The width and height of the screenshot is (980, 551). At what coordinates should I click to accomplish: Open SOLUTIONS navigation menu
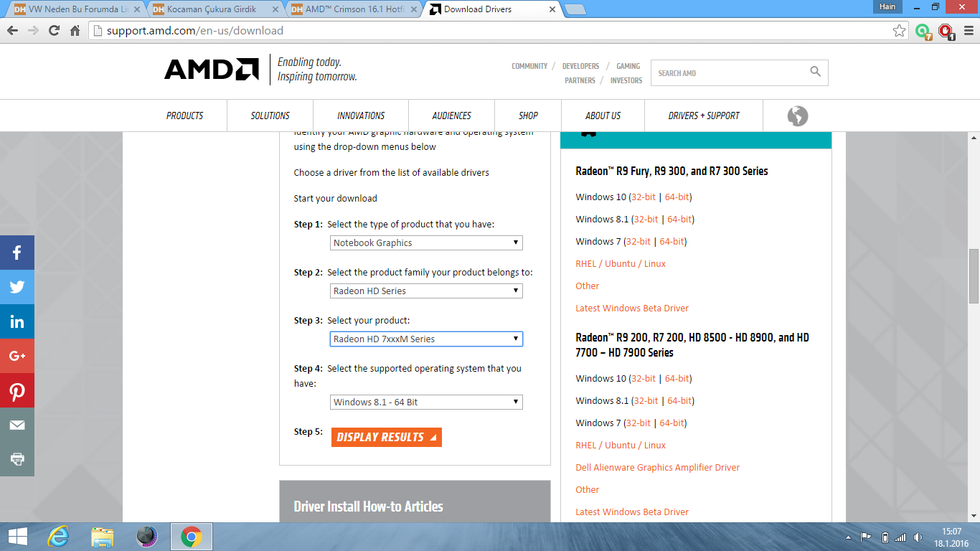tap(270, 116)
